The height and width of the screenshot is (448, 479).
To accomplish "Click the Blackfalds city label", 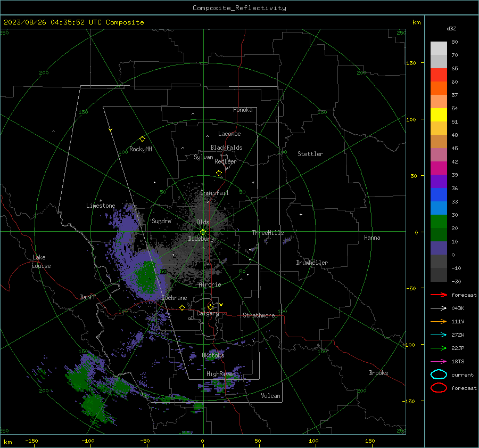I will pos(226,148).
